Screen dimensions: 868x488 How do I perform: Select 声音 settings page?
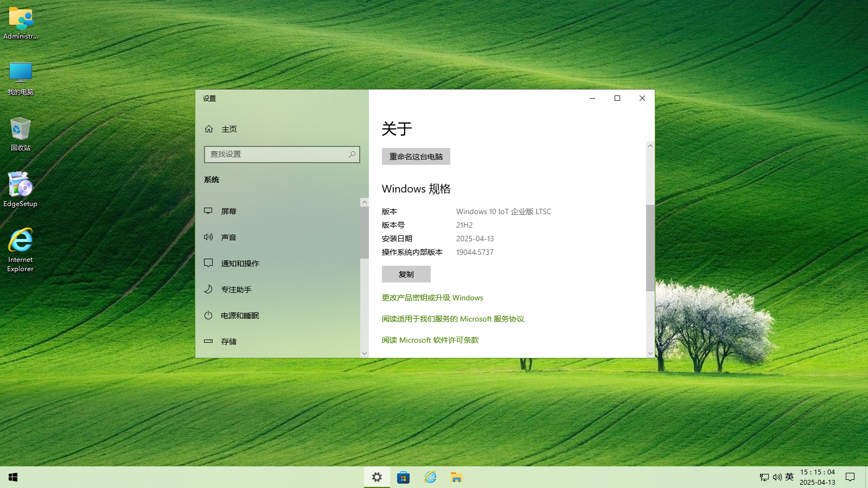pyautogui.click(x=277, y=237)
